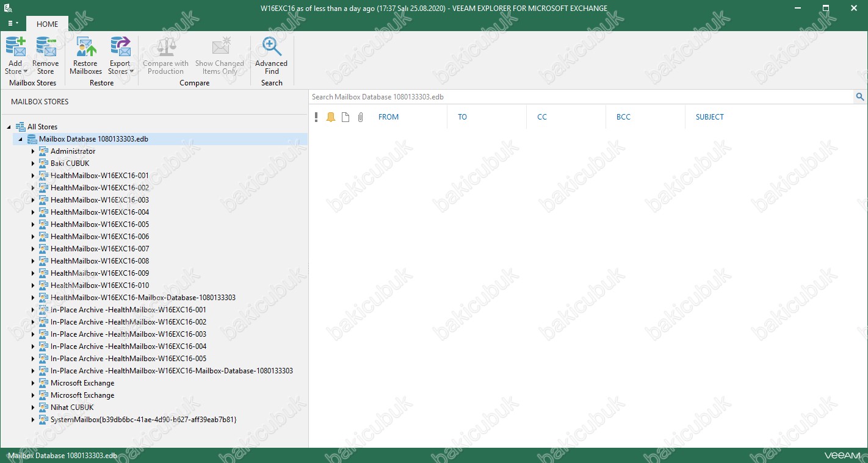Collapse the Mailbox Database 1080133303.edb node

point(21,139)
